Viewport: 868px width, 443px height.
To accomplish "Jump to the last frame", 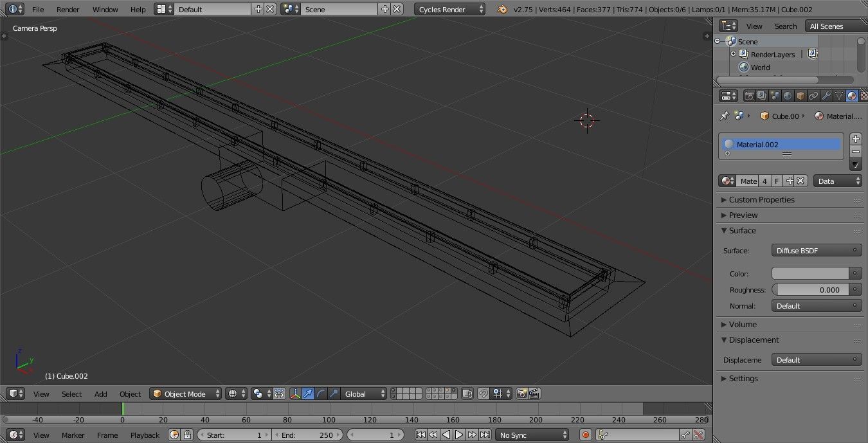I will coord(485,435).
